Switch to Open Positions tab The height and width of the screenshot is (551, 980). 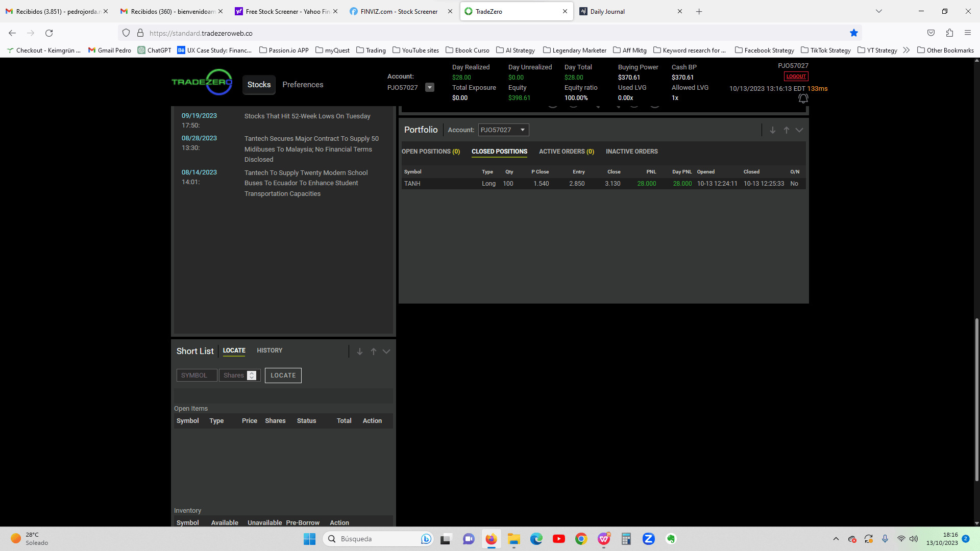(430, 152)
